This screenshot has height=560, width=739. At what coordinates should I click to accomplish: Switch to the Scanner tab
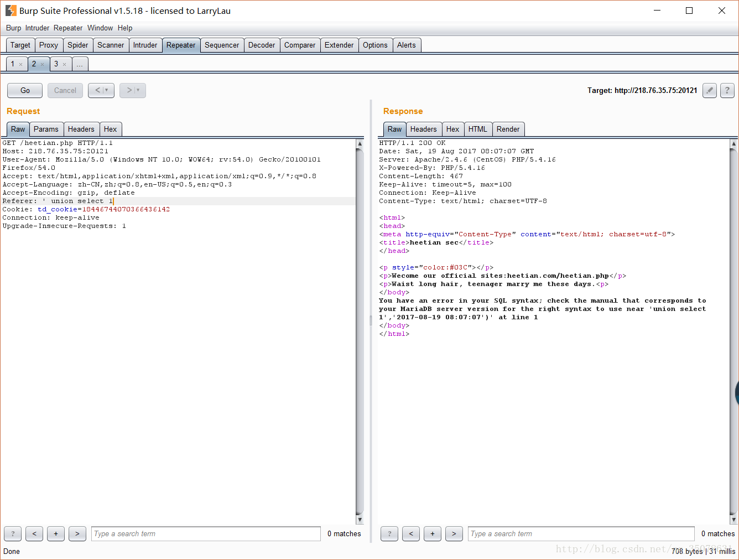click(111, 45)
